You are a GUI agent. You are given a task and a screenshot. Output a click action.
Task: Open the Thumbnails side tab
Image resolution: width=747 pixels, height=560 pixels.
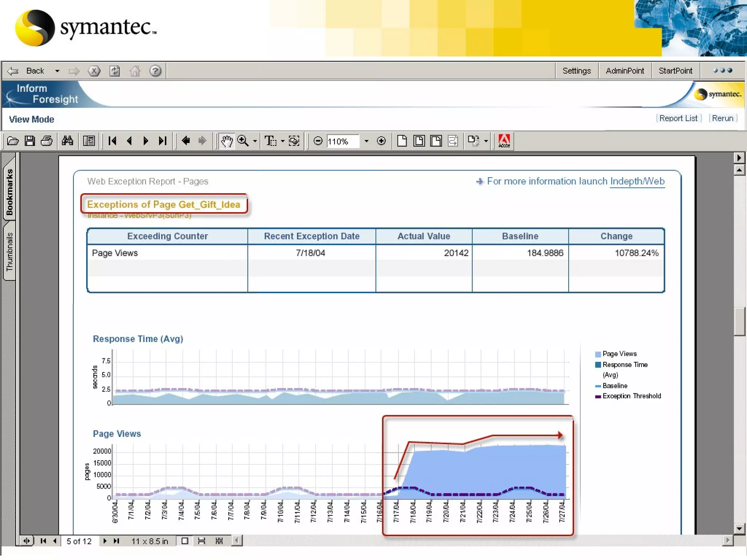(9, 252)
